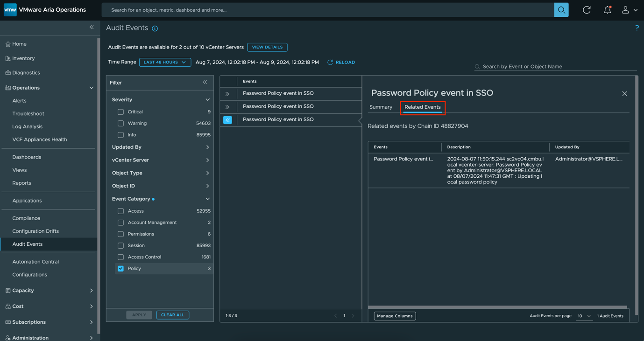Check the Warning severity checkbox
The image size is (644, 341).
pos(120,124)
